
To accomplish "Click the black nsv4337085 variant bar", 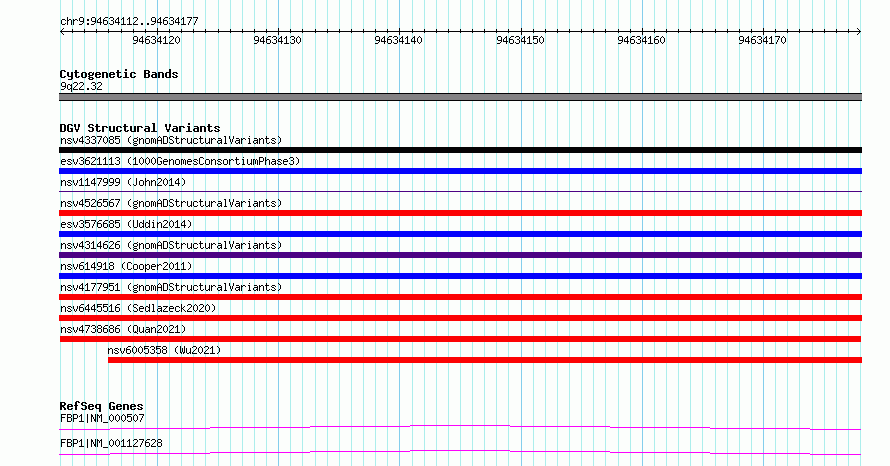I will [x=460, y=150].
